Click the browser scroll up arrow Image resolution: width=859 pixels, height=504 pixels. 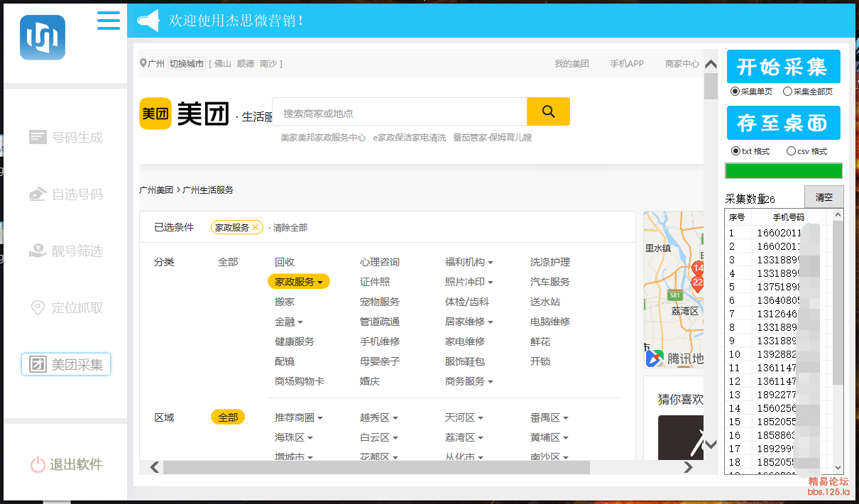[711, 64]
